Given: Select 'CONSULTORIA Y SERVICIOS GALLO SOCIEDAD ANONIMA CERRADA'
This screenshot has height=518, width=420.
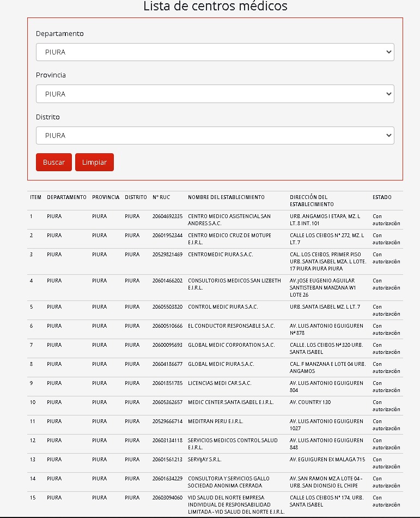Looking at the screenshot, I should [228, 483].
